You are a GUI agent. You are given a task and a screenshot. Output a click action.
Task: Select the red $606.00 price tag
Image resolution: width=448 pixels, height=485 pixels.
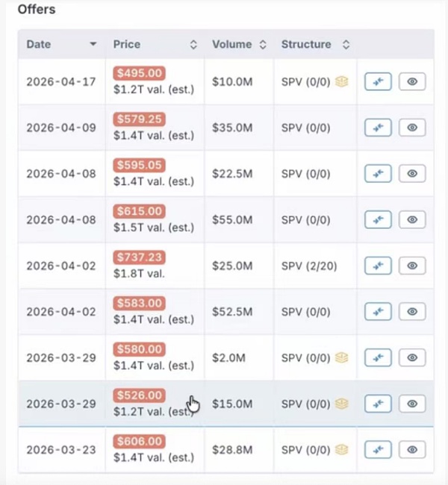[x=139, y=442]
